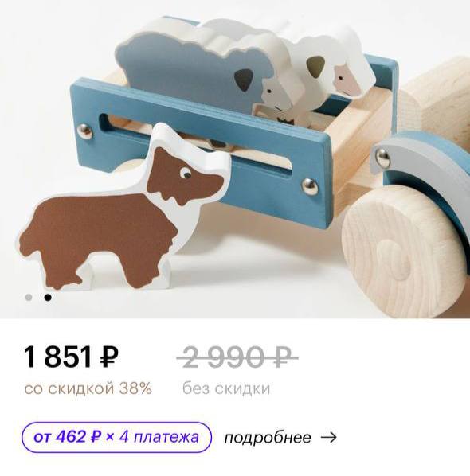The width and height of the screenshot is (470, 476).
Task: Open the 'от 462 ₽ × 4 платежа' installment pill
Action: (116, 437)
